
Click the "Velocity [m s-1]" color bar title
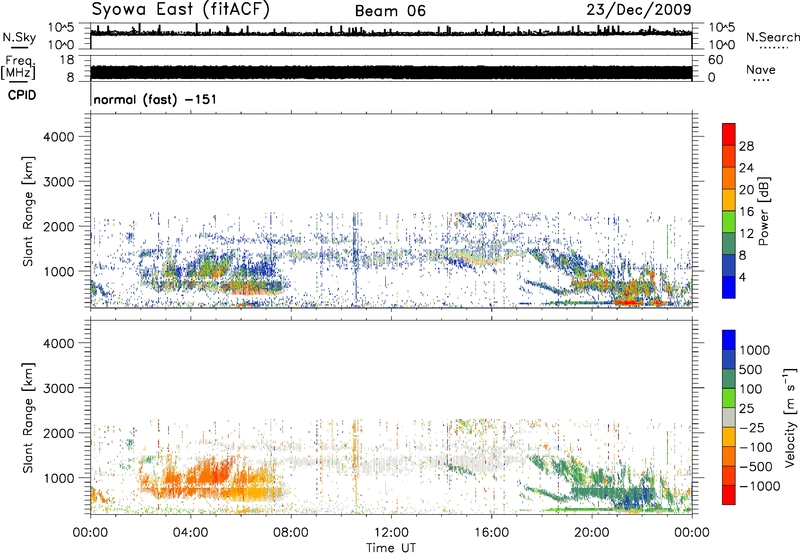tap(790, 417)
